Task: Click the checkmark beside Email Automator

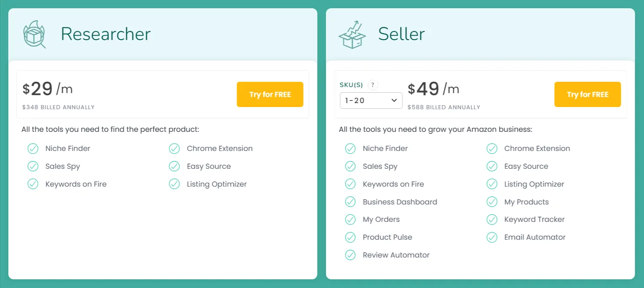Action: (x=492, y=237)
